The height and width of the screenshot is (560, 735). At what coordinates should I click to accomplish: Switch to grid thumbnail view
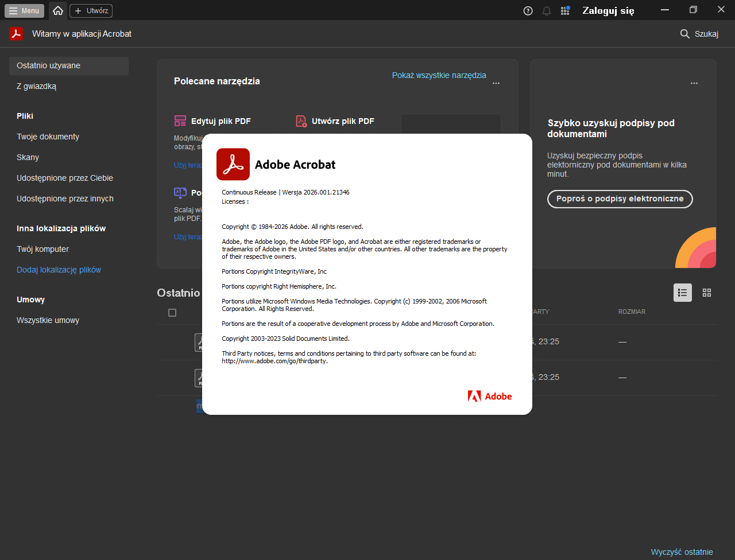707,293
